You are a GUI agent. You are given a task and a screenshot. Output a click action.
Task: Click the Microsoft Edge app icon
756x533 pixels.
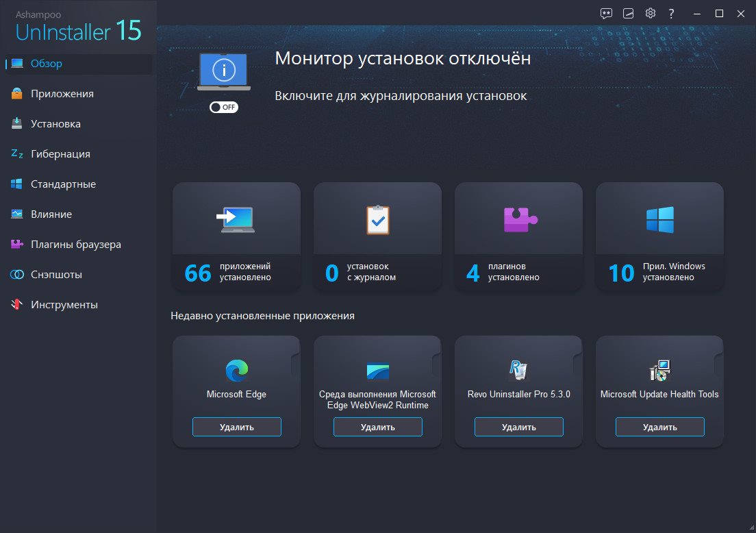point(237,371)
